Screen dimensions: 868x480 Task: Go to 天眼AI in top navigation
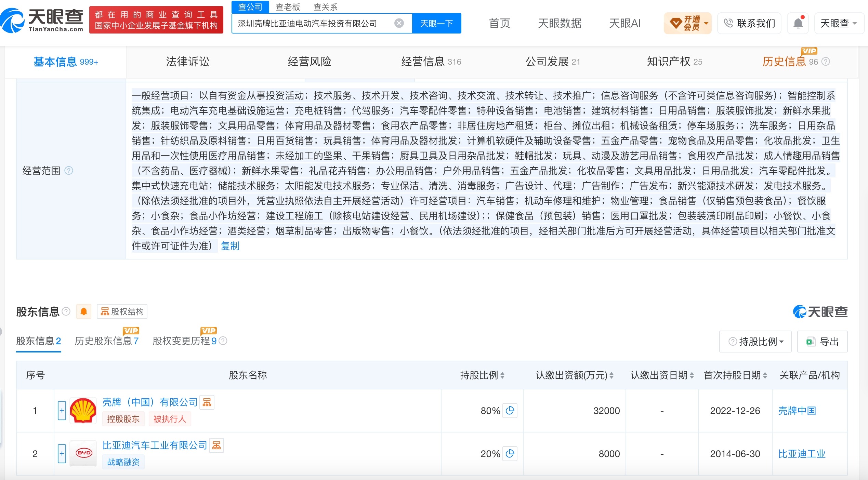625,23
